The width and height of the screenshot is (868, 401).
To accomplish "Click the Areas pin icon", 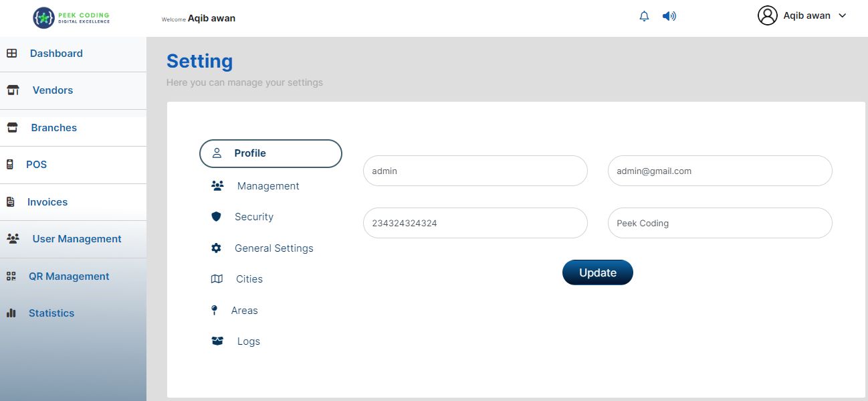I will click(214, 311).
